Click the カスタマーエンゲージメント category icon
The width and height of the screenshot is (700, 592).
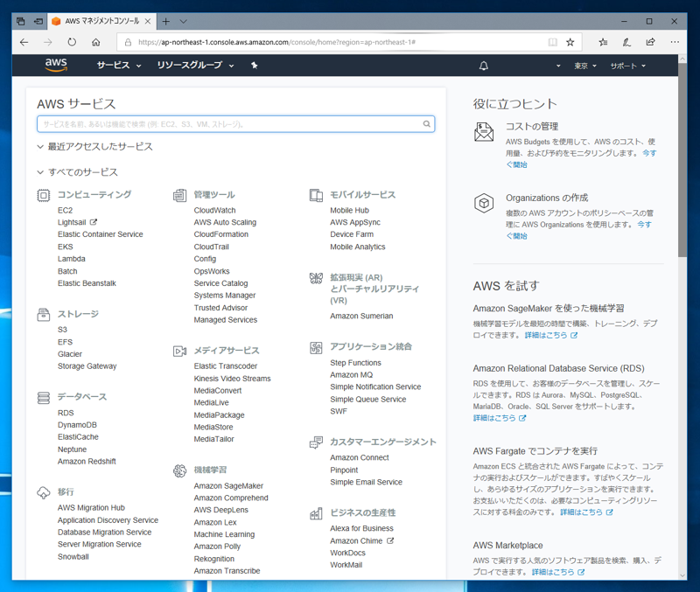pyautogui.click(x=316, y=442)
